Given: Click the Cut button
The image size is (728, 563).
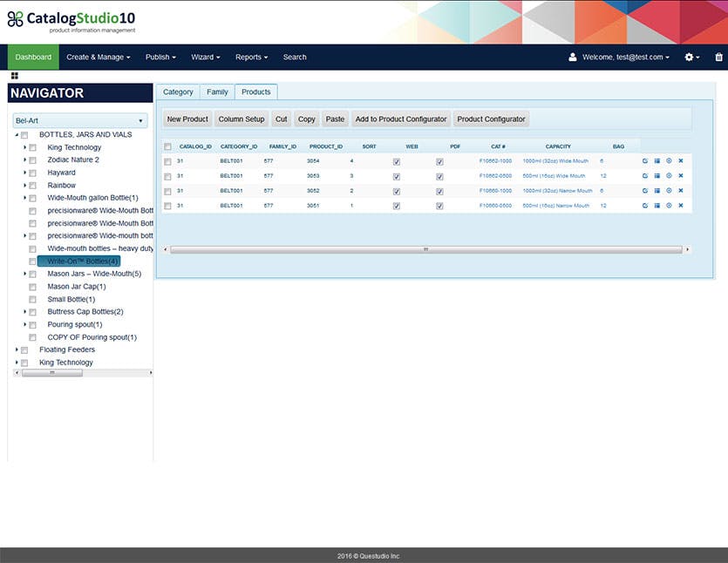Looking at the screenshot, I should tap(282, 119).
